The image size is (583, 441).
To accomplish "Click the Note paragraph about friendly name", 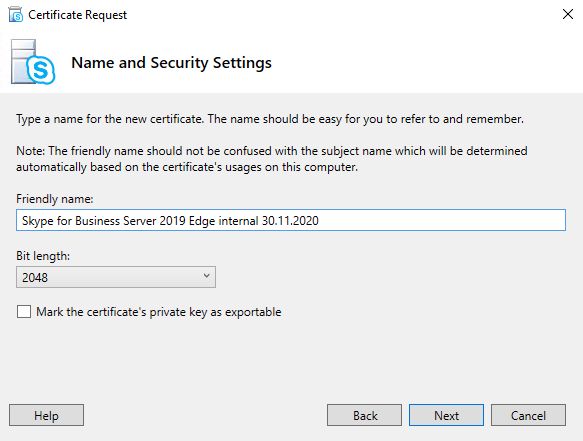I will [272, 159].
